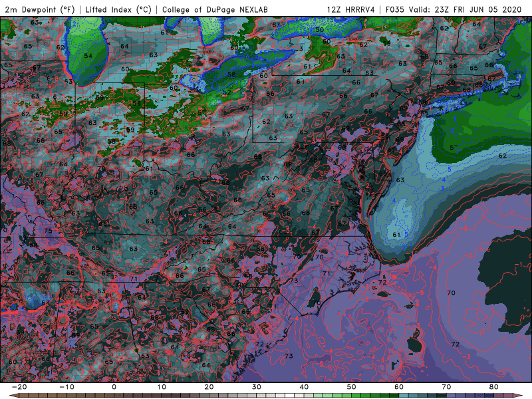Click the -20 tick label on the color scale
532x399 pixels.
[x=19, y=387]
